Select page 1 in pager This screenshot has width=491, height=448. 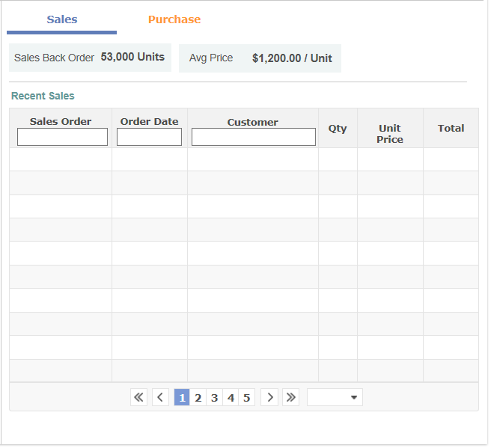182,398
